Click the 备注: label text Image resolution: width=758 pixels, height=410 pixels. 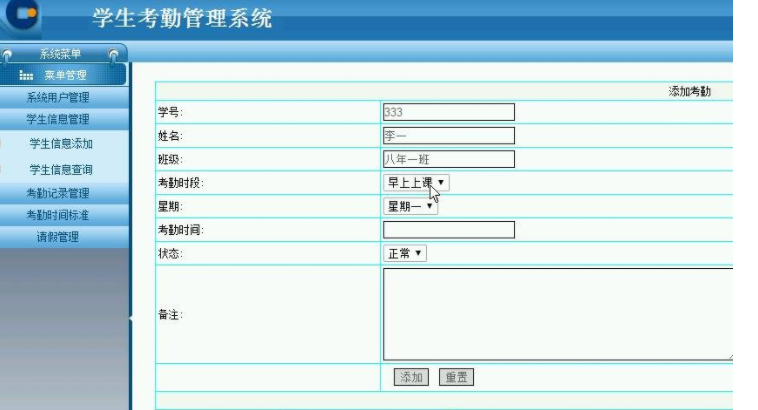pyautogui.click(x=170, y=315)
